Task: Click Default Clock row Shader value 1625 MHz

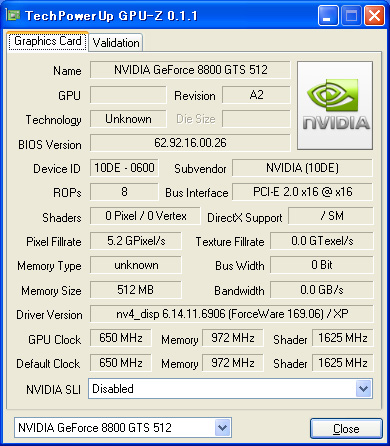Action: (343, 363)
